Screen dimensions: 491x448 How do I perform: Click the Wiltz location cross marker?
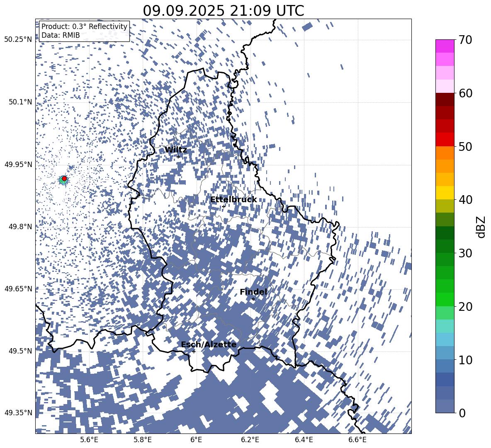pos(178,157)
